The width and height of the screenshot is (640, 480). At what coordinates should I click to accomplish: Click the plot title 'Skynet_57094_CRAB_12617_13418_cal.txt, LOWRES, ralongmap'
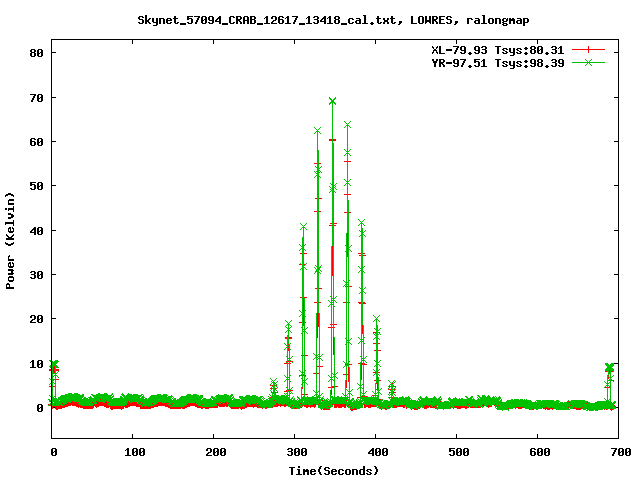(333, 20)
